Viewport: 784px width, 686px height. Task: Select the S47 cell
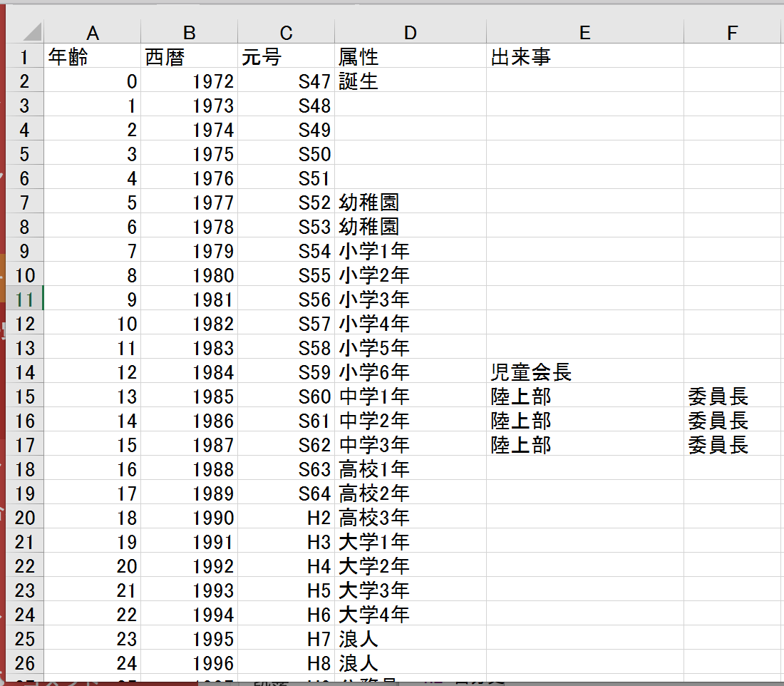(286, 81)
